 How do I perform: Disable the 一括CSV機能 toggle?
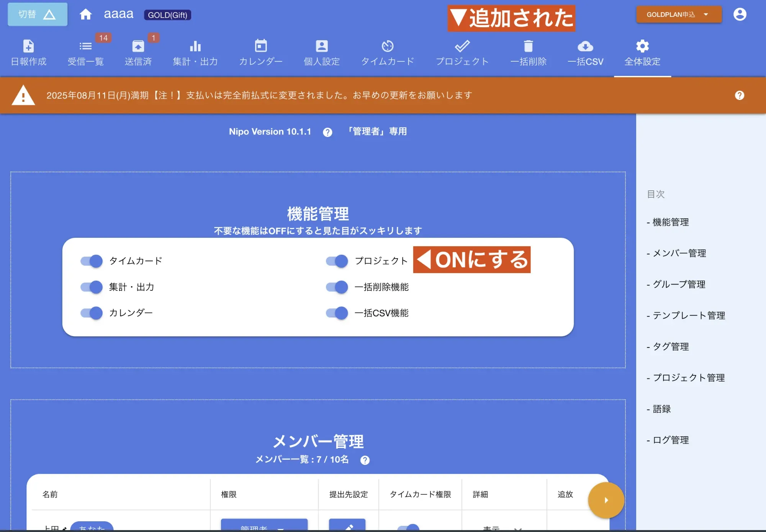pos(337,313)
